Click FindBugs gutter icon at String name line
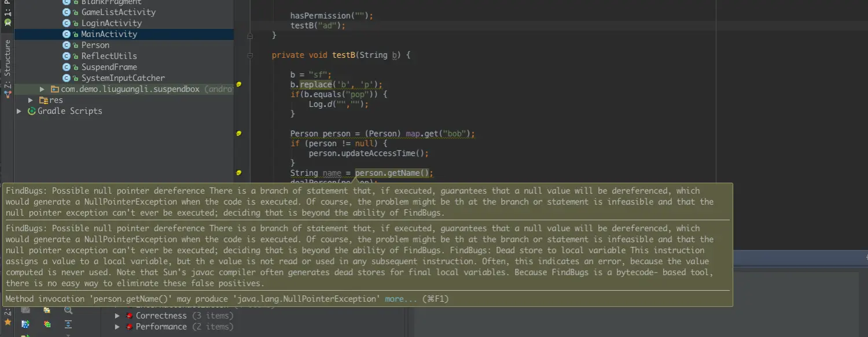 pos(238,173)
